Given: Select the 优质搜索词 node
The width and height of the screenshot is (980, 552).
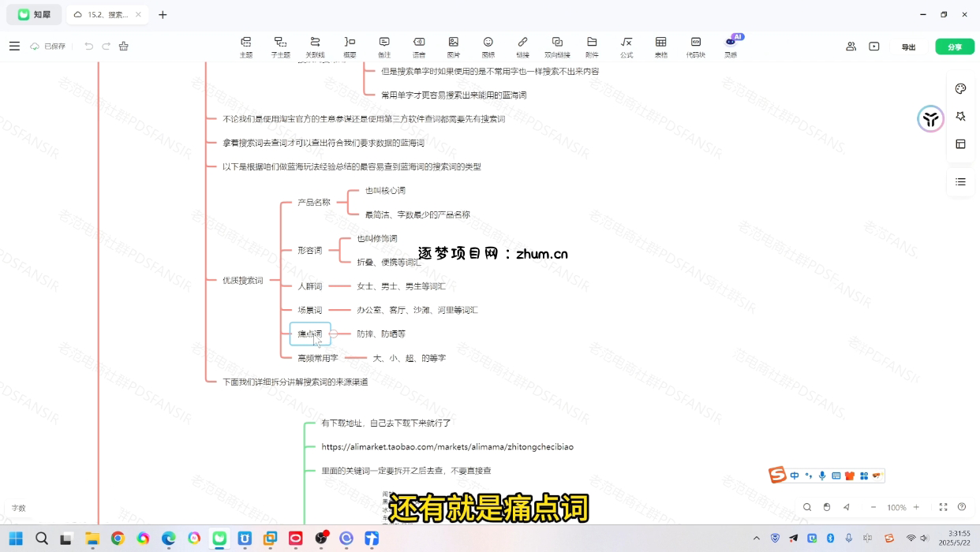Looking at the screenshot, I should click(243, 280).
